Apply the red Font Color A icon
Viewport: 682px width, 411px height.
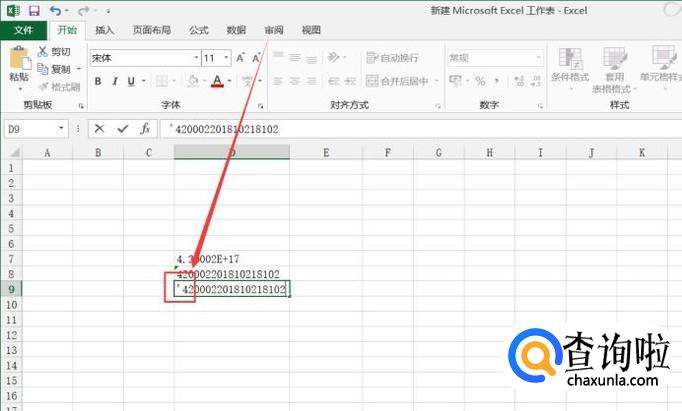coord(217,81)
